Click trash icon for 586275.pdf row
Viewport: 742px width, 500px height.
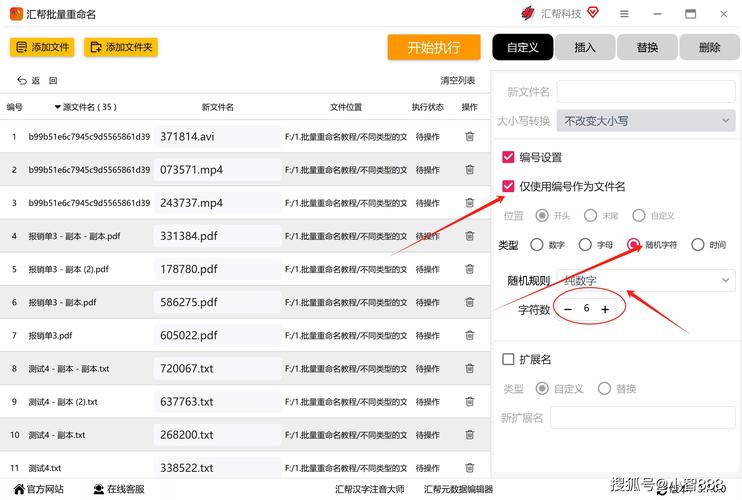[x=469, y=302]
